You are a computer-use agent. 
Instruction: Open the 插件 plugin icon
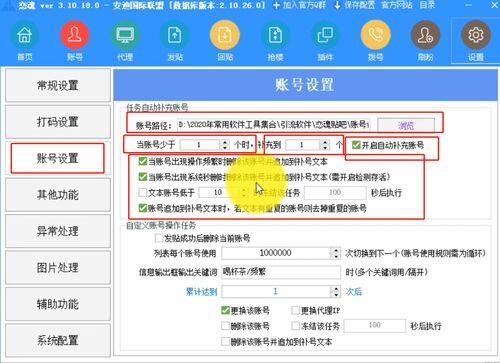(x=325, y=35)
